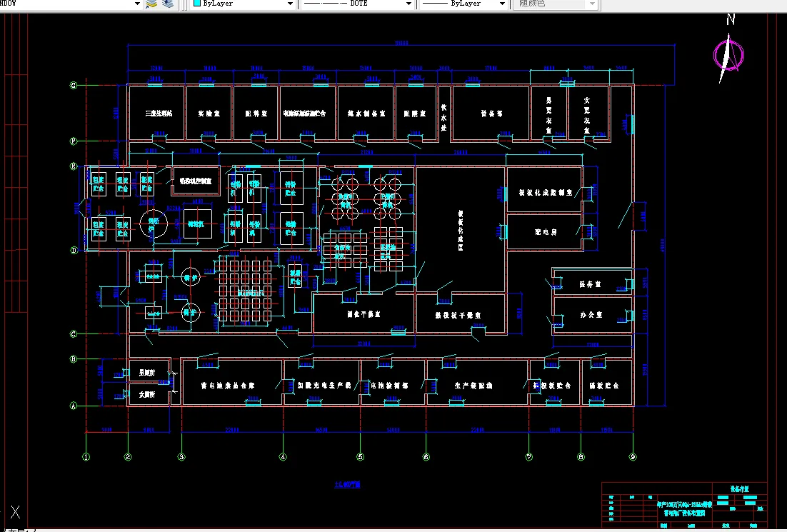Select grid axis bubble 9
This screenshot has width=787, height=532.
[x=633, y=457]
